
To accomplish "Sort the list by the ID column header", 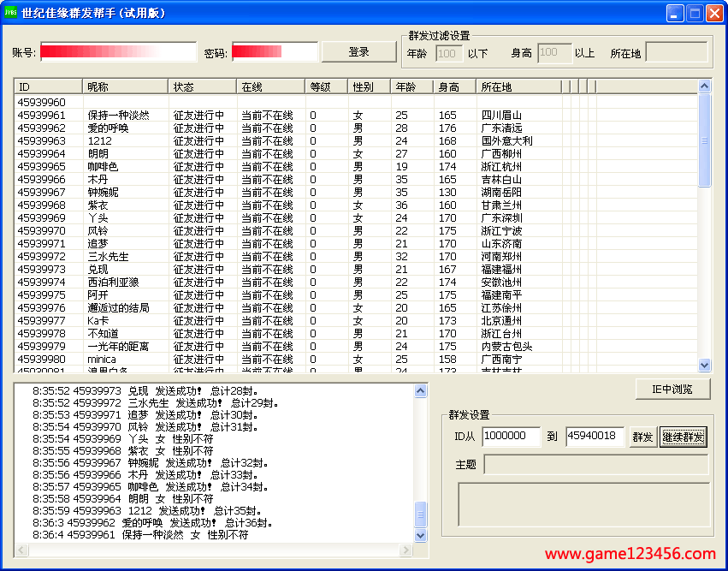I will [x=47, y=86].
